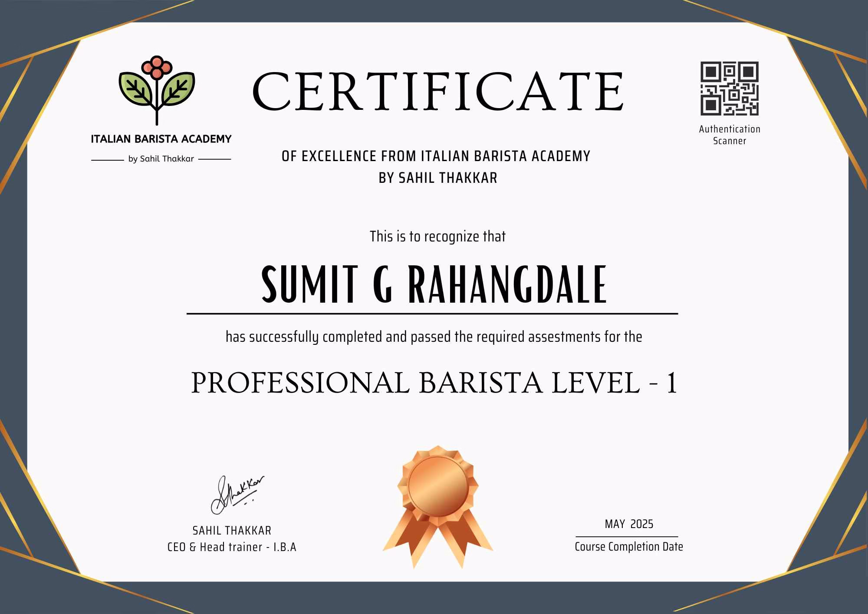Click 'by Sahil Thakkar' under the logo
Viewport: 868px width, 614px height.
[161, 159]
